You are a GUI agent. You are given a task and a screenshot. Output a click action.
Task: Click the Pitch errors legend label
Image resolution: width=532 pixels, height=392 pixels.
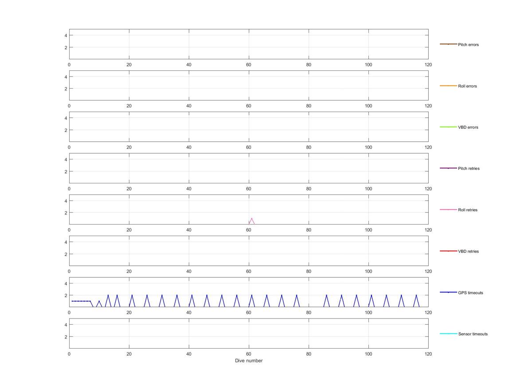pos(468,45)
